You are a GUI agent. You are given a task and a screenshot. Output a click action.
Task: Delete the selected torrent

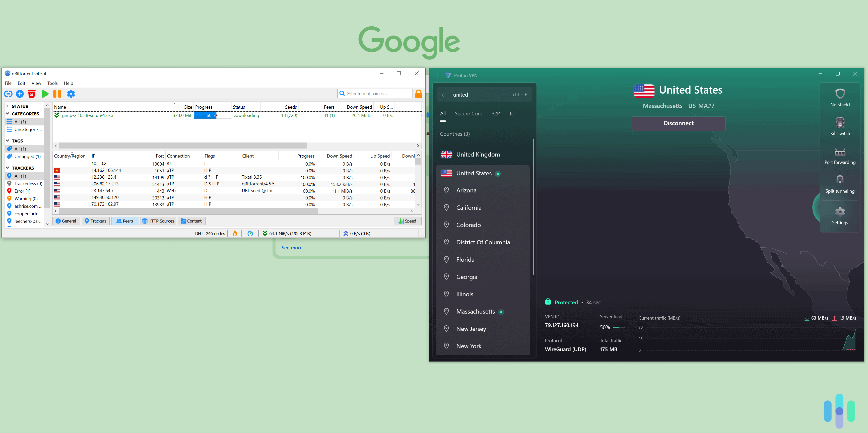coord(31,94)
